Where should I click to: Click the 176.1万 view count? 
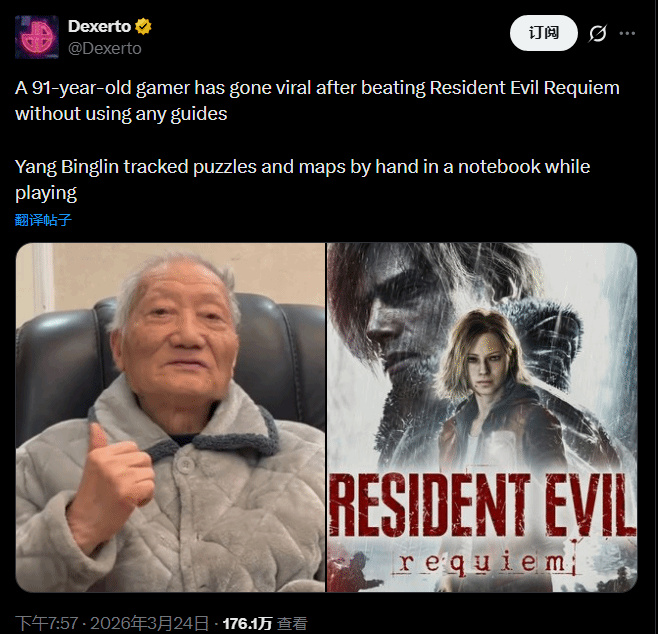247,624
